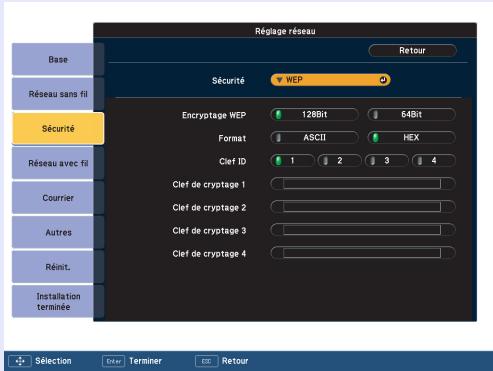Choose HEX format
Image resolution: width=493 pixels, height=371 pixels.
411,138
